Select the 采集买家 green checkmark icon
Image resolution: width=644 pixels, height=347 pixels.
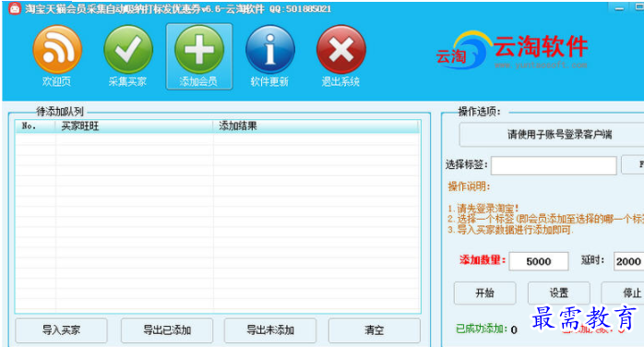(x=128, y=56)
